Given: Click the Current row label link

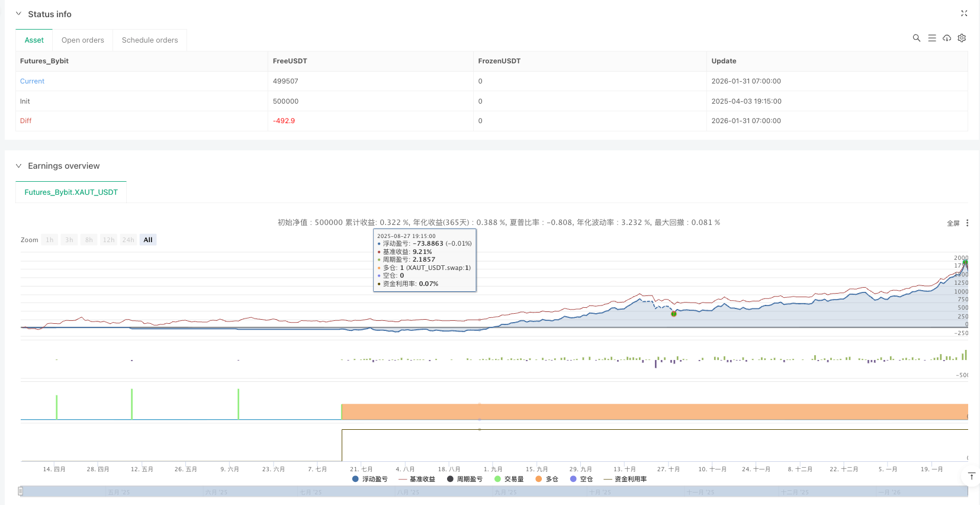Looking at the screenshot, I should [32, 81].
